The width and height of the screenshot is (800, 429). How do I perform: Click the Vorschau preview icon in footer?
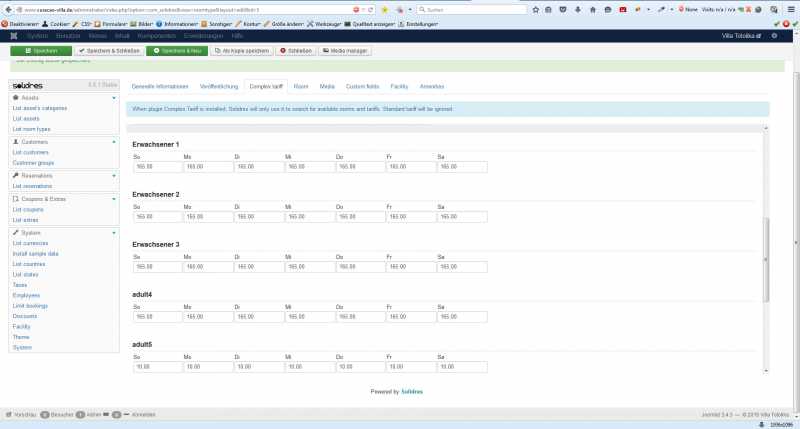point(10,414)
